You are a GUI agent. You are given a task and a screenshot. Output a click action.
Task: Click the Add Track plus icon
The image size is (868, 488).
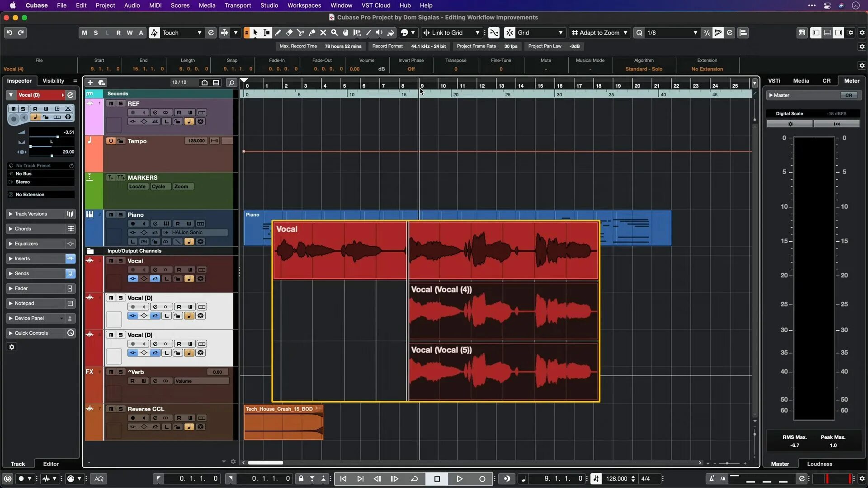(x=90, y=82)
